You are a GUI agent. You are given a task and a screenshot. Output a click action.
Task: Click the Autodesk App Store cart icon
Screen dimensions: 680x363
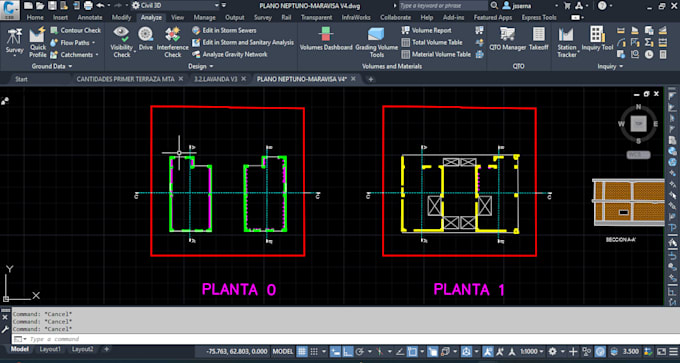pyautogui.click(x=567, y=6)
